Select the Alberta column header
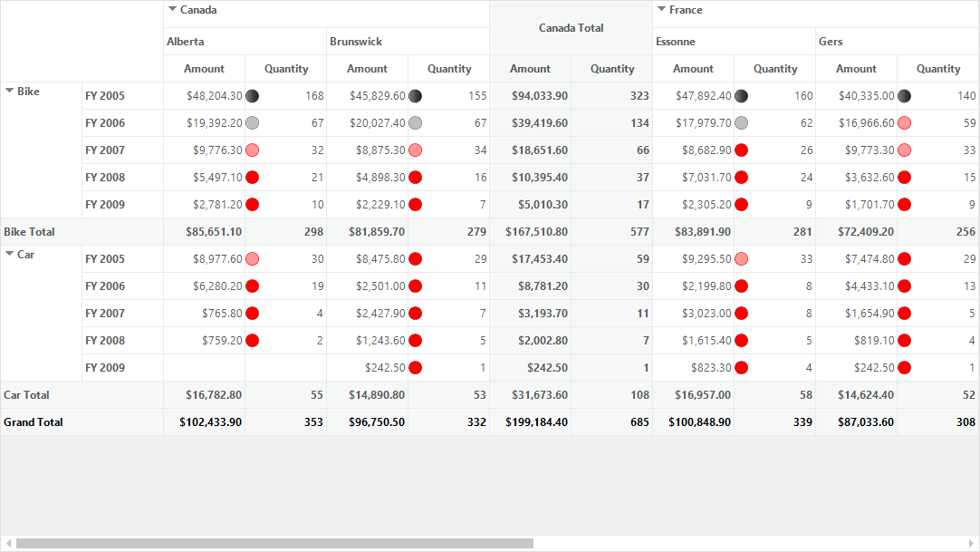The image size is (980, 552). (x=245, y=42)
